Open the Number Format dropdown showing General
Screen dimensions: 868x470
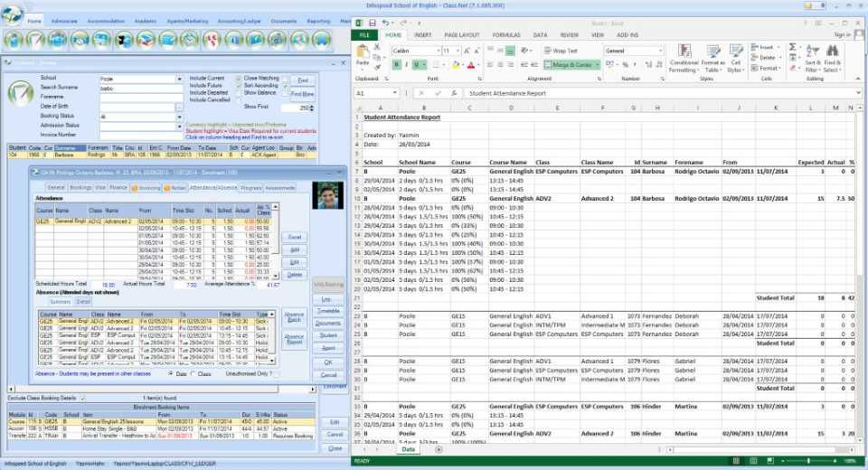659,52
